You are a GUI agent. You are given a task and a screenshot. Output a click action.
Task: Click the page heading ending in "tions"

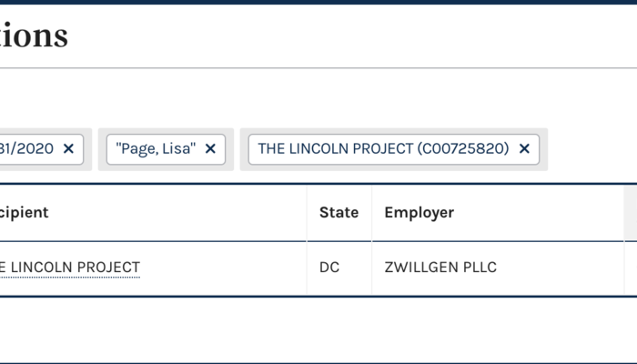point(34,36)
